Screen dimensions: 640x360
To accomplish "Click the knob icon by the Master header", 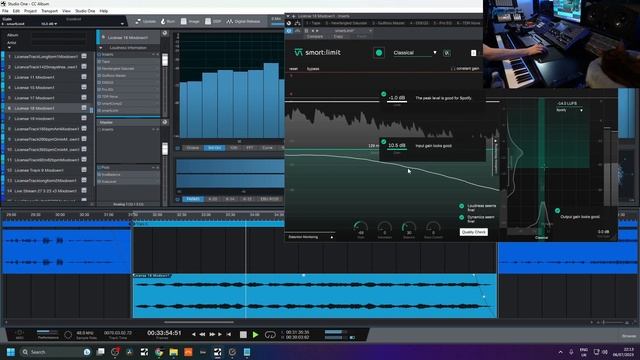I will pyautogui.click(x=164, y=122).
